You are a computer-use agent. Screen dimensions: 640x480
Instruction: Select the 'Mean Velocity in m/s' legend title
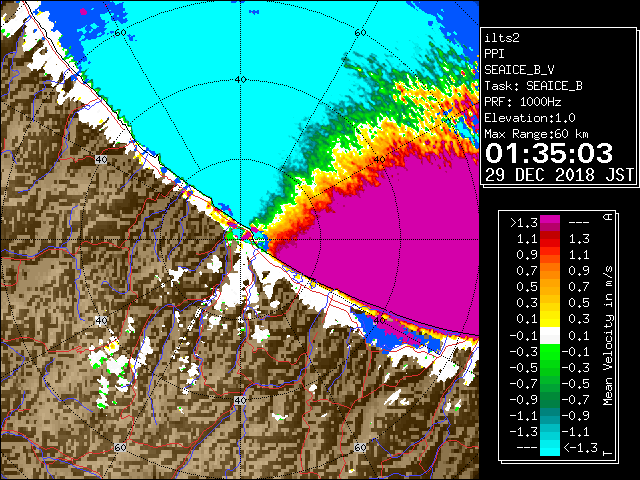608,336
